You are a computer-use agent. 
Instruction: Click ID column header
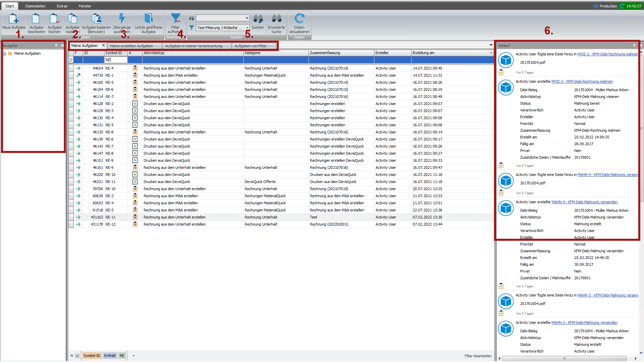[93, 53]
